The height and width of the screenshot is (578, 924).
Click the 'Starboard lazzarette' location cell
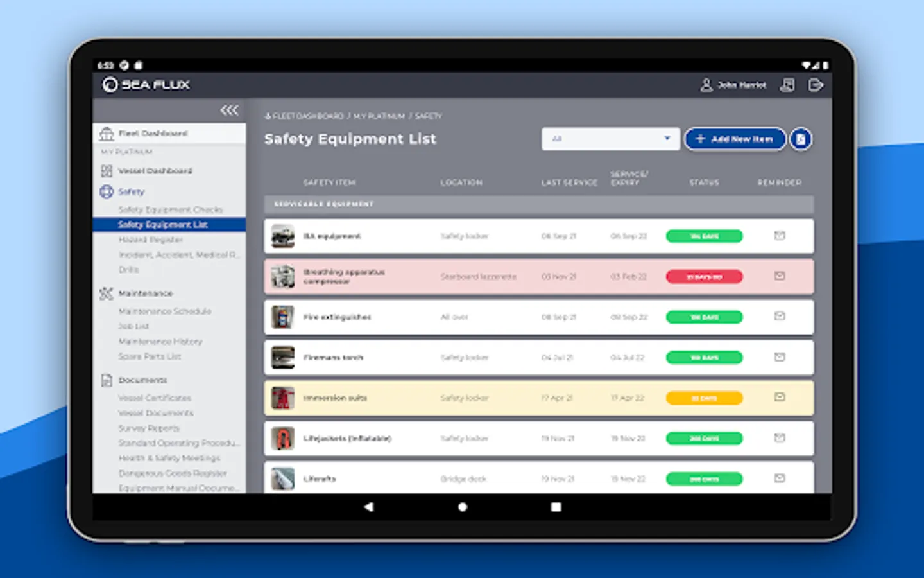[x=478, y=277]
